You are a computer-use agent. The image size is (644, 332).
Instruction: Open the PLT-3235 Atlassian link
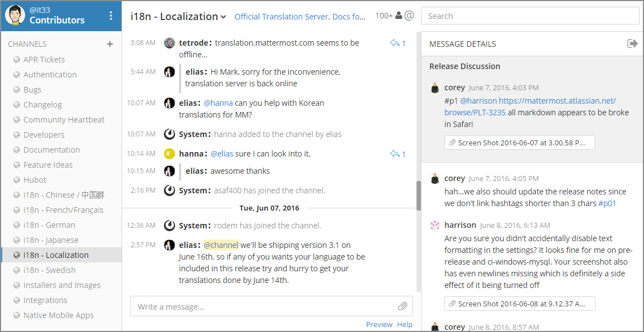(530, 106)
